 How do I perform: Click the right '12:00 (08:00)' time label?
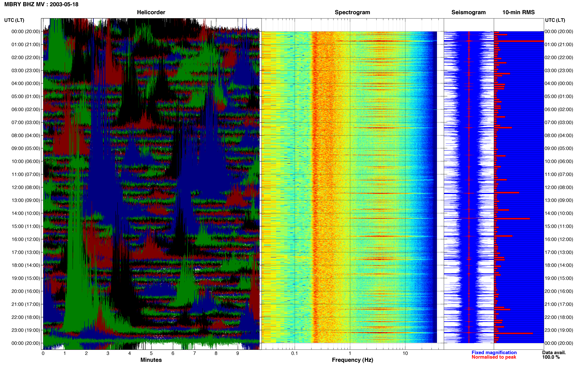tap(559, 187)
